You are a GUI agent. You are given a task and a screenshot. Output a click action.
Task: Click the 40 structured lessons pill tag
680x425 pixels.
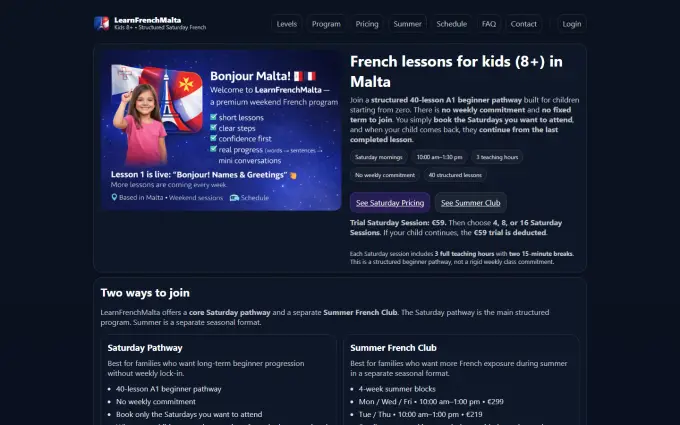point(455,175)
